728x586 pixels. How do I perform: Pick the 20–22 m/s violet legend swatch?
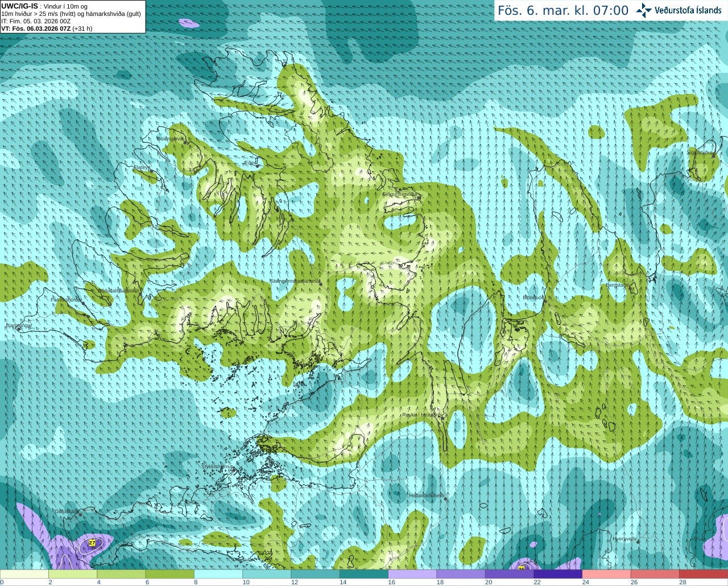click(x=510, y=574)
